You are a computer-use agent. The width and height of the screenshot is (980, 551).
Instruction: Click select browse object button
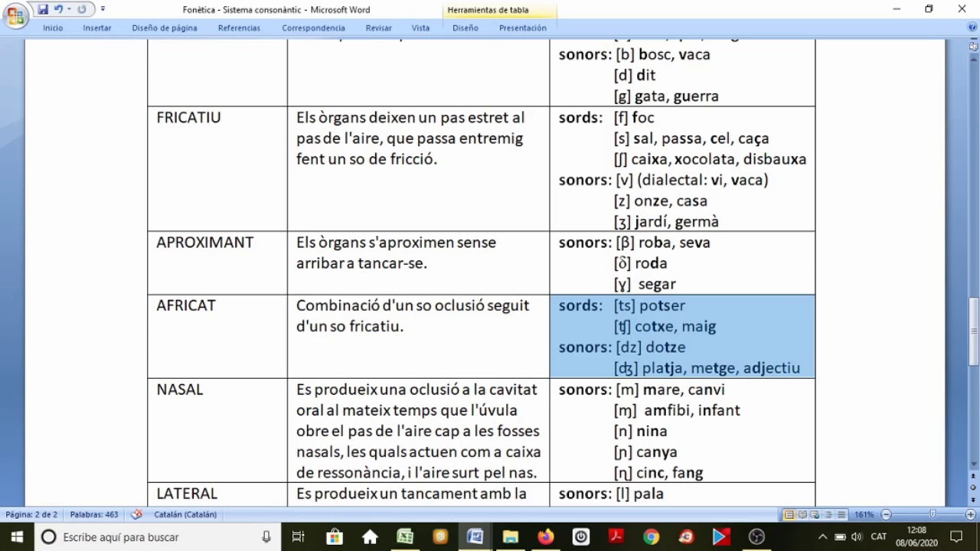tap(974, 487)
